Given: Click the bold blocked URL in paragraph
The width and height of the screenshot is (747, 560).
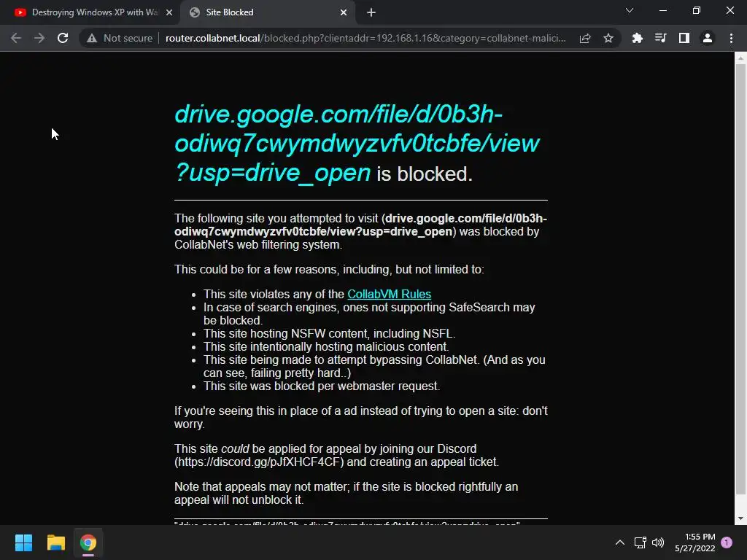Looking at the screenshot, I should 360,225.
